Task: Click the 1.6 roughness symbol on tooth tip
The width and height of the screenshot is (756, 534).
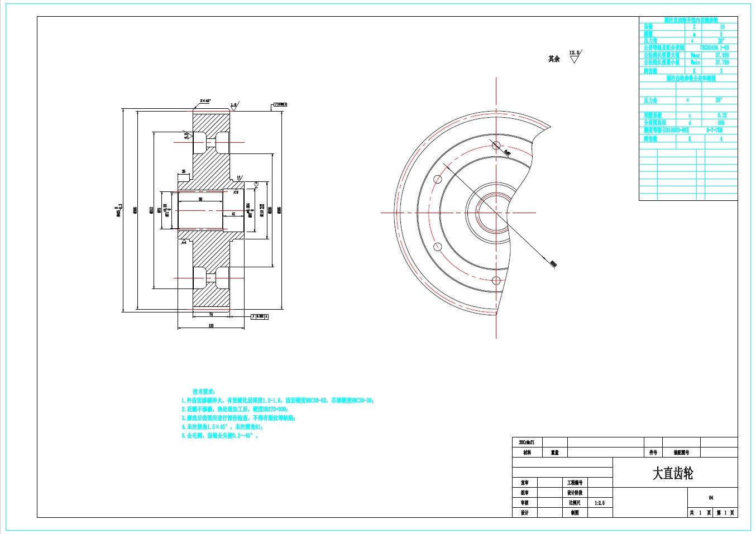Action: point(234,106)
